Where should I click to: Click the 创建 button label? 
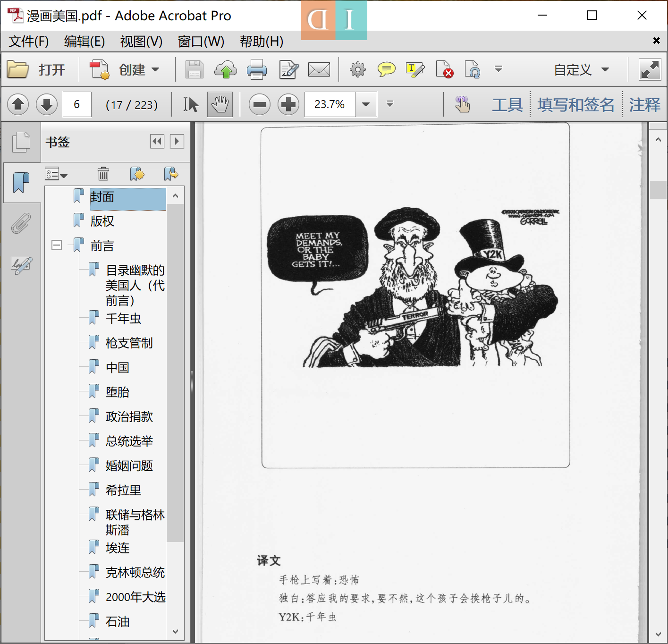(x=132, y=70)
